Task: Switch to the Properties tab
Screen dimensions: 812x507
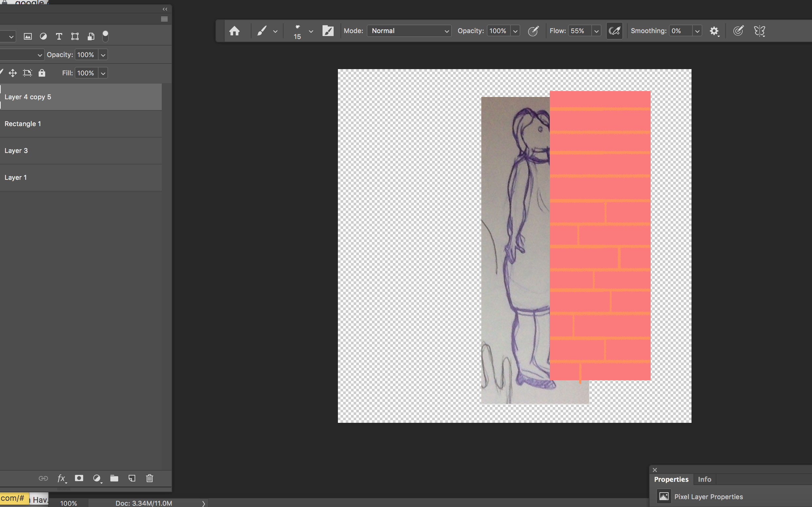Action: tap(671, 479)
